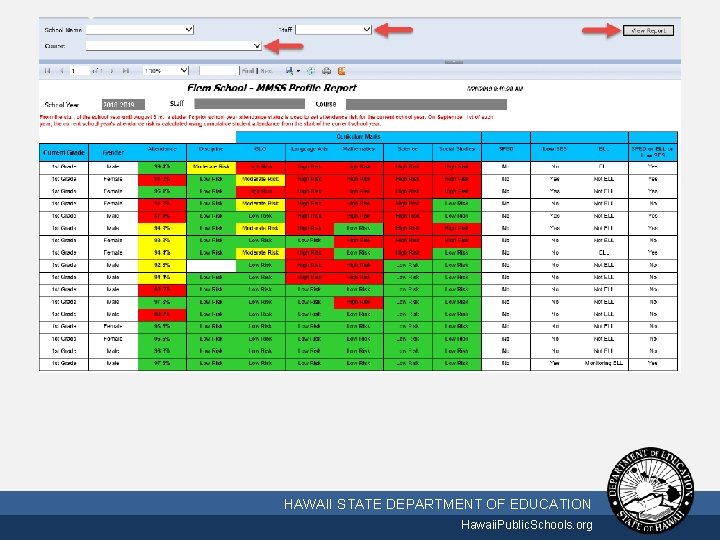
Task: Click the HawaiiPublicSchools.org text
Action: pyautogui.click(x=527, y=525)
